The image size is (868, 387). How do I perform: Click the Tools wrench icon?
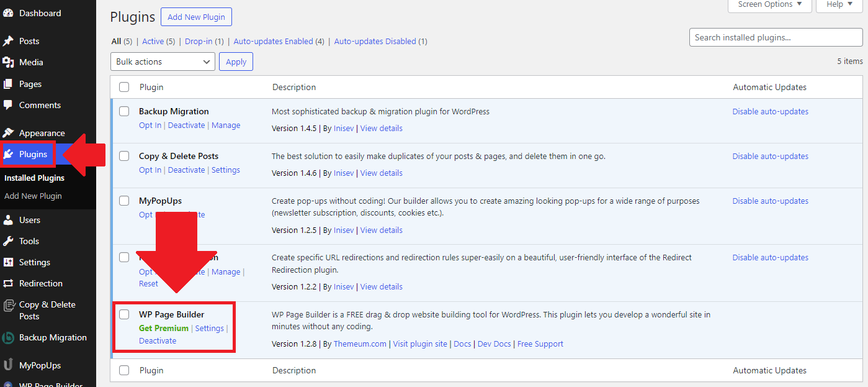[8, 241]
